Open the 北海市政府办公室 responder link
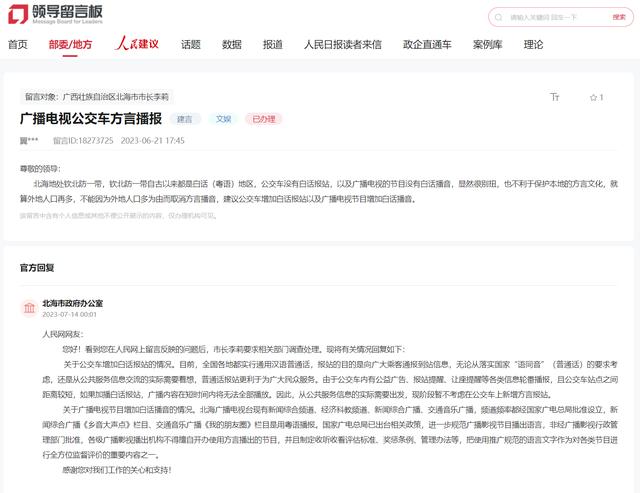Image resolution: width=640 pixels, height=493 pixels. tap(72, 302)
